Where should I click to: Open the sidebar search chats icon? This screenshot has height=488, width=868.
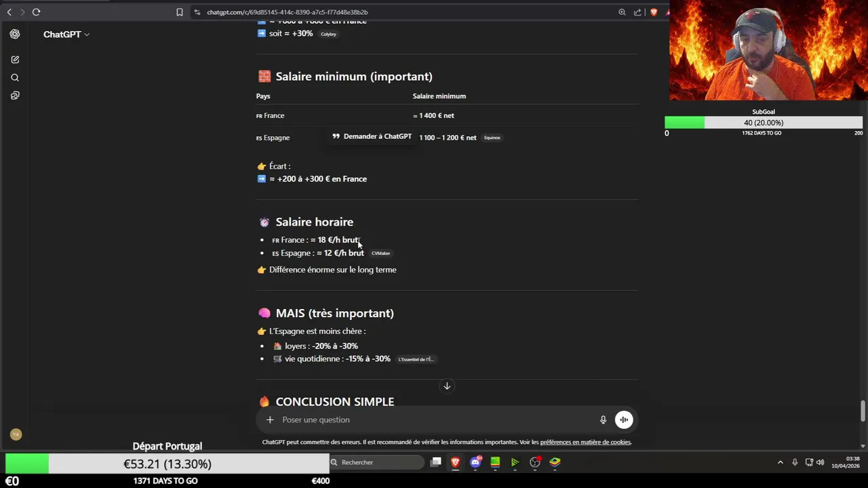pos(15,77)
